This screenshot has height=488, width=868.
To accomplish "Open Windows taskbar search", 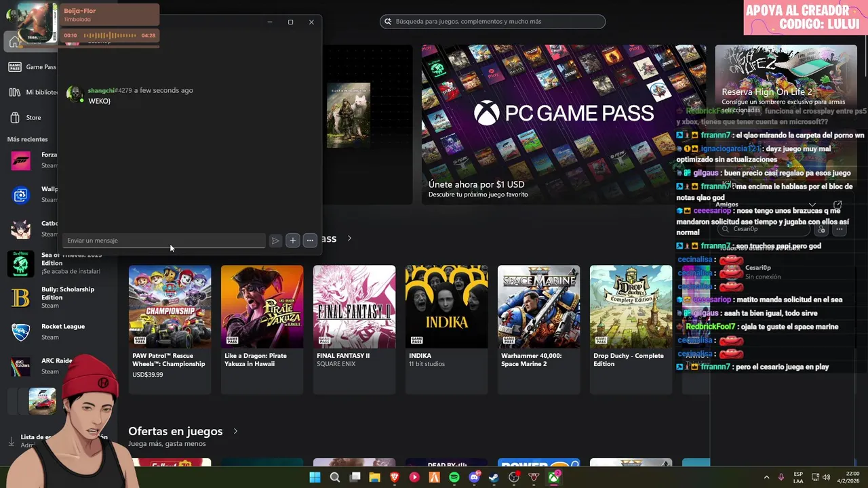I will (335, 477).
